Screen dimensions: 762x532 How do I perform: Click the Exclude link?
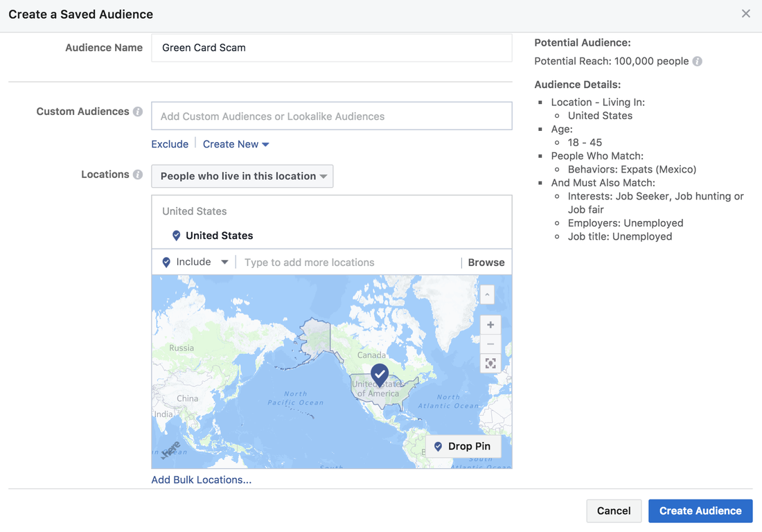(x=170, y=144)
